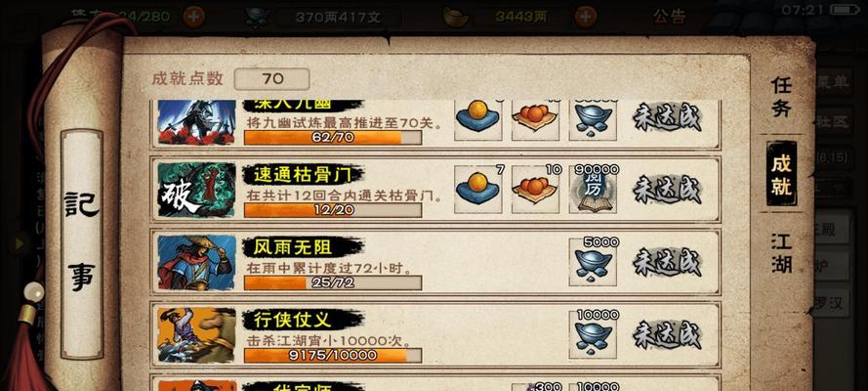Click the 速通枯骨门 achievement thumbnail

tap(196, 190)
